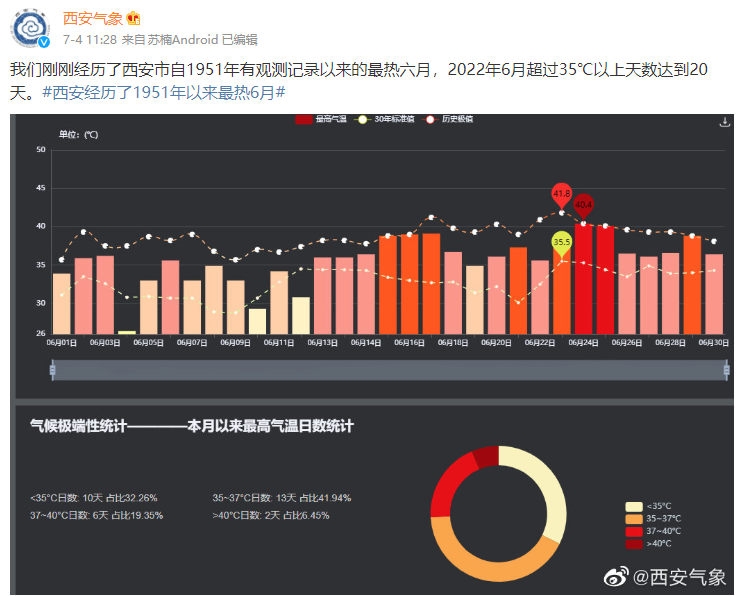The image size is (736, 596).
Task: Click the 06月30日 temperature bar
Action: pyautogui.click(x=714, y=294)
